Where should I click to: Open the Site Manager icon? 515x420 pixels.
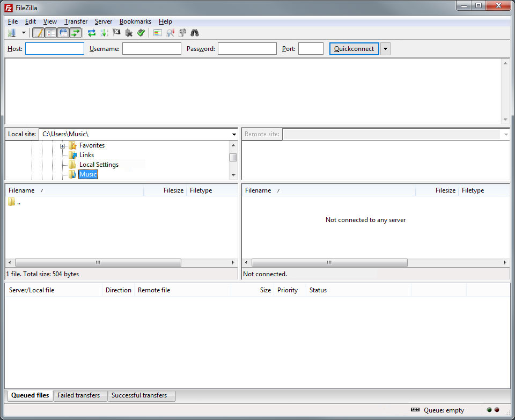tap(12, 33)
